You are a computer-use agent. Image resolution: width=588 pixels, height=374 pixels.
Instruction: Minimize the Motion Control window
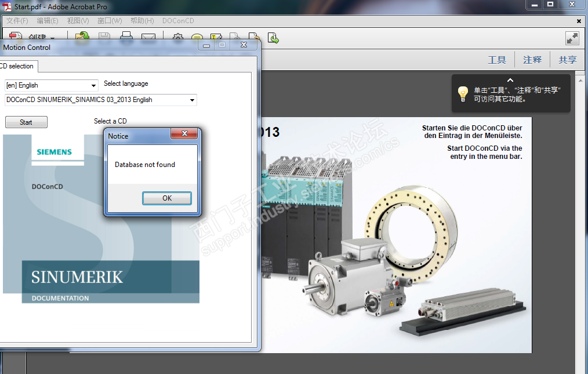(206, 45)
